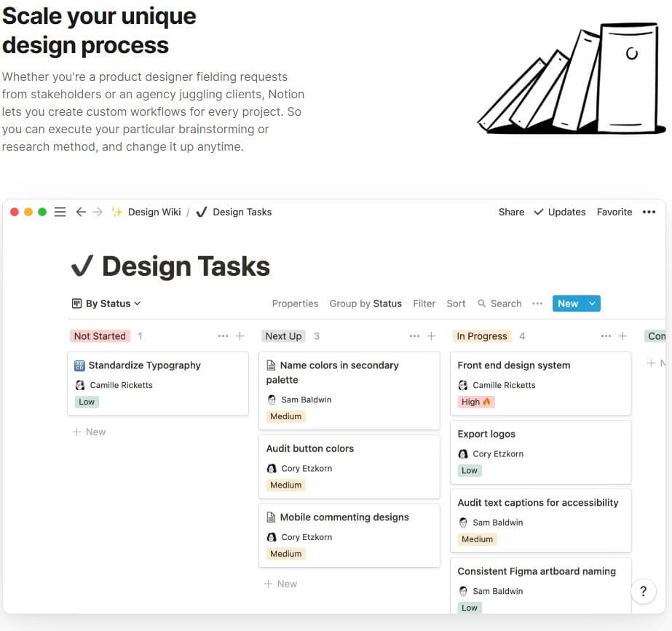Go back with the left arrow
Image resolution: width=672 pixels, height=631 pixels.
coord(81,212)
